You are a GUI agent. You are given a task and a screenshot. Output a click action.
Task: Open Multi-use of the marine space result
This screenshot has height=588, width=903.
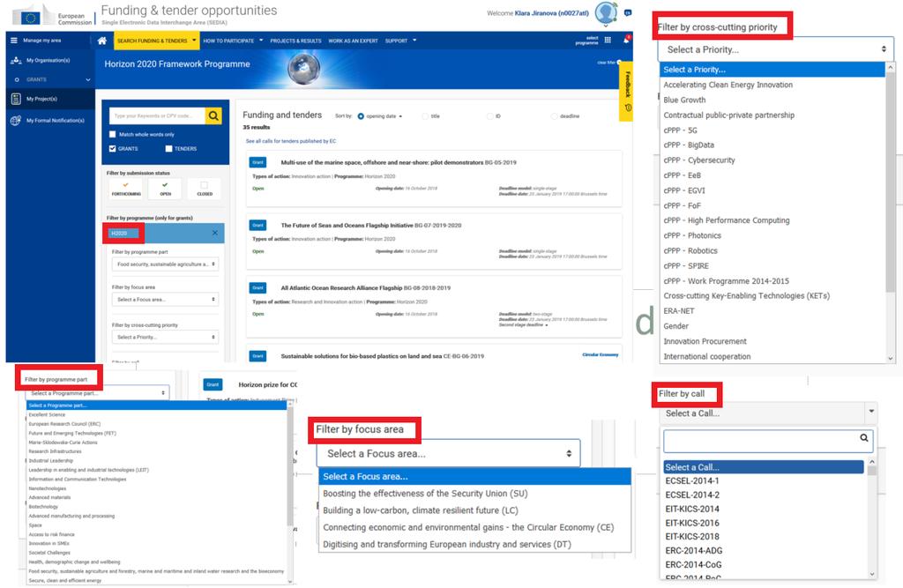point(382,162)
